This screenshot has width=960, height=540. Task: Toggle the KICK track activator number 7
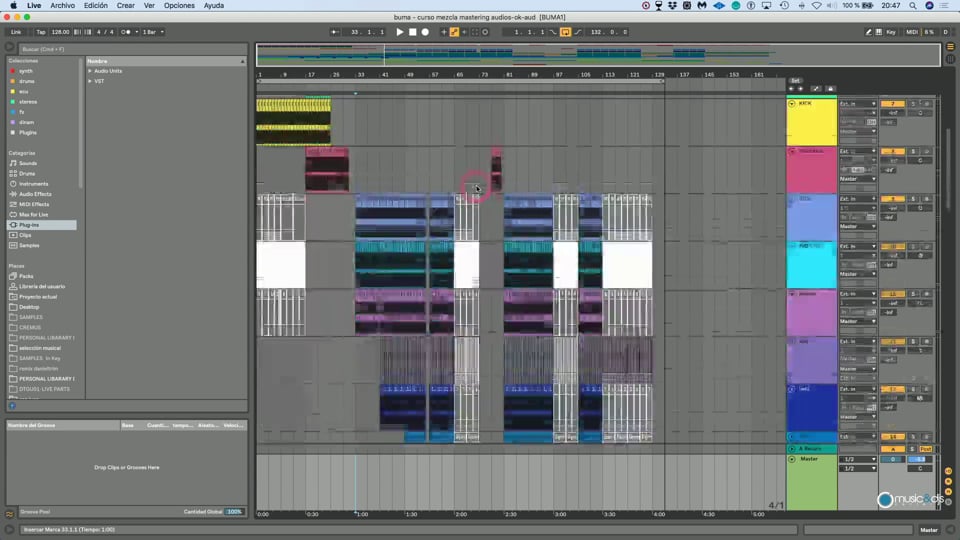click(893, 104)
